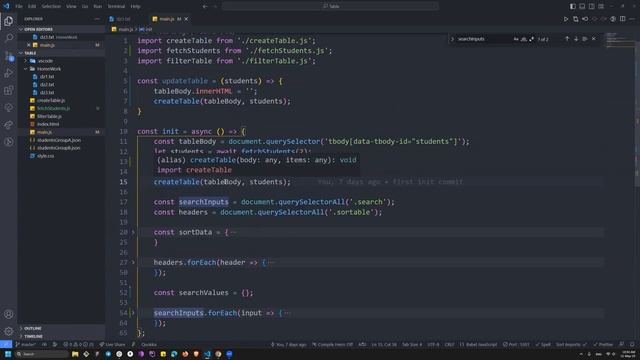Click Port : 5501 Live Server status item
The width and height of the screenshot is (640, 360).
click(x=516, y=344)
